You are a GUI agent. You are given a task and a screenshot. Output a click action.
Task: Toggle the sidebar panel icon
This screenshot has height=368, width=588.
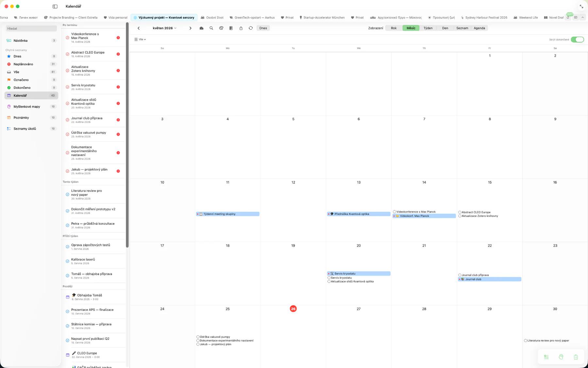pyautogui.click(x=55, y=6)
